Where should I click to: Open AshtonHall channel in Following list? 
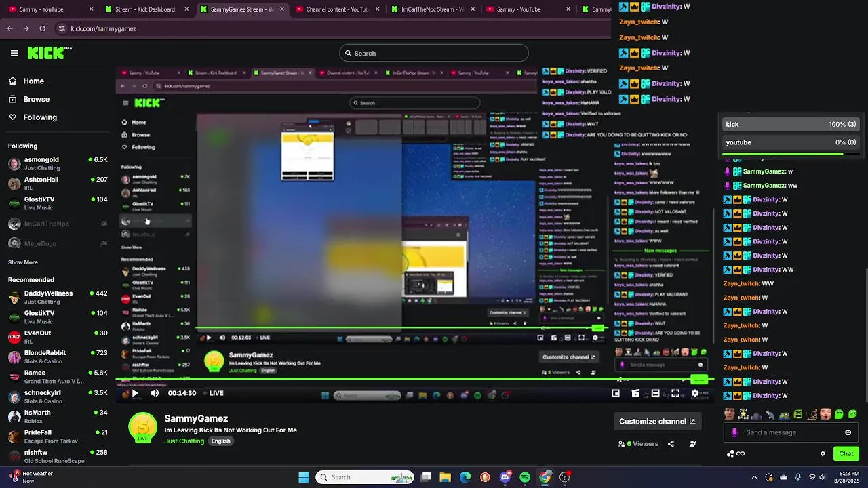57,183
